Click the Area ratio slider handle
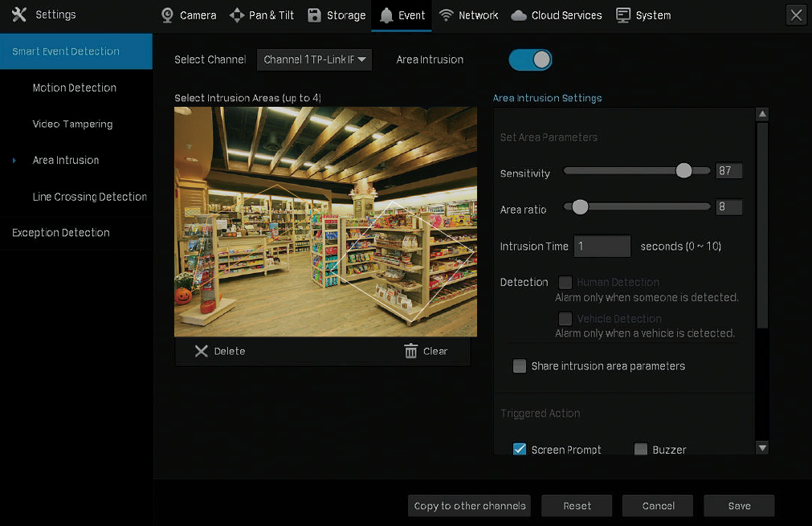The height and width of the screenshot is (526, 812). click(580, 206)
